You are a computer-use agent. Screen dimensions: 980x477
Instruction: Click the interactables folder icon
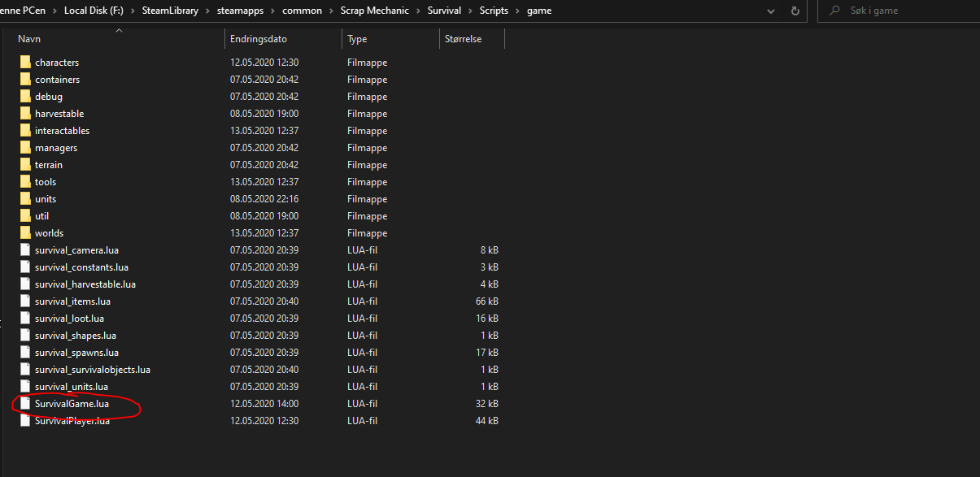(x=25, y=131)
